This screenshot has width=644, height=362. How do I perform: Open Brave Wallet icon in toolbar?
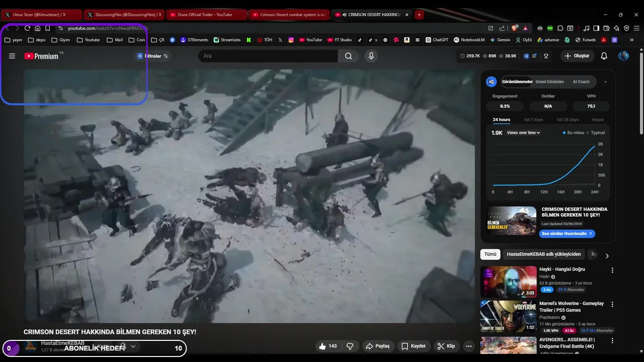(606, 28)
